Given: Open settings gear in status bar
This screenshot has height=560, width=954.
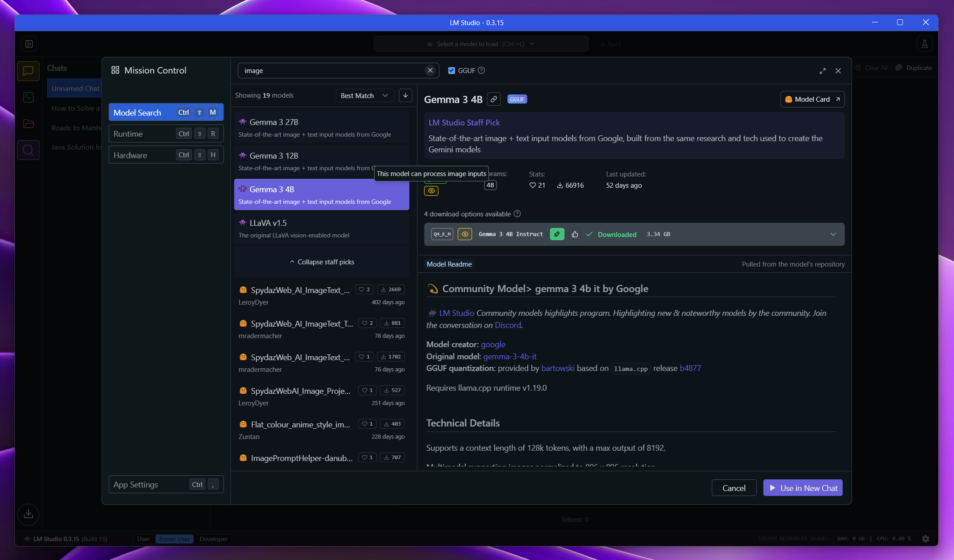Looking at the screenshot, I should 926,538.
